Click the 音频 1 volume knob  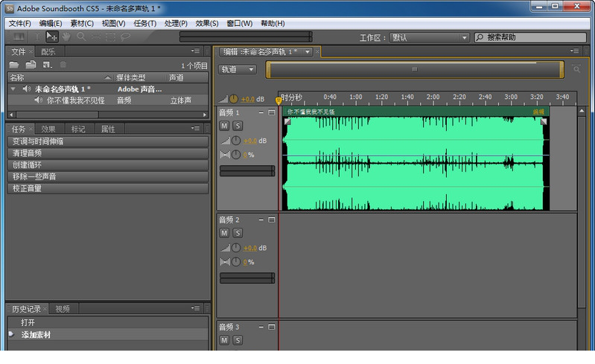coord(236,141)
